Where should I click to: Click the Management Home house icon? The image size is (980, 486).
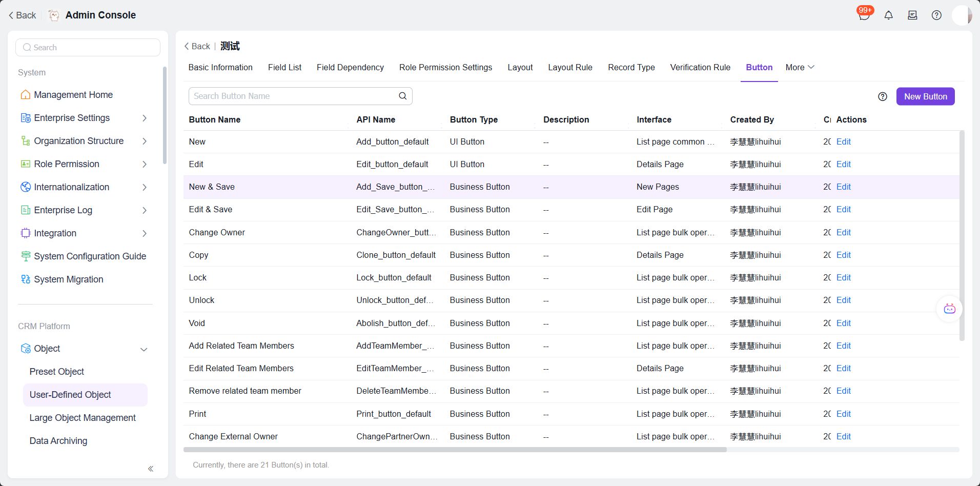click(x=25, y=95)
